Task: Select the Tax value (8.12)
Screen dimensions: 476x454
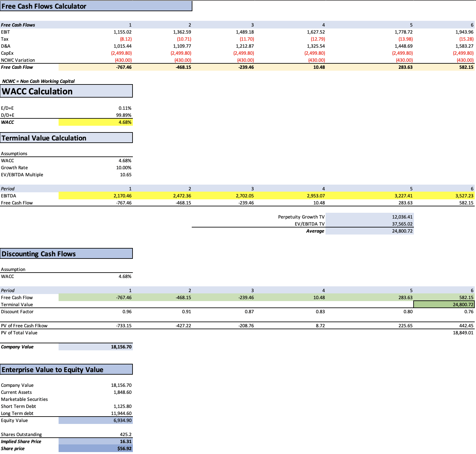Action: click(x=126, y=39)
